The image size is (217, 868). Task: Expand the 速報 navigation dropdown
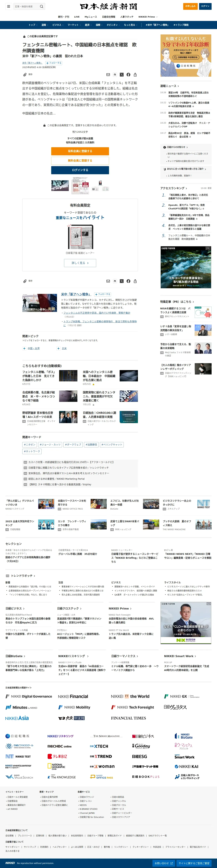[45, 25]
